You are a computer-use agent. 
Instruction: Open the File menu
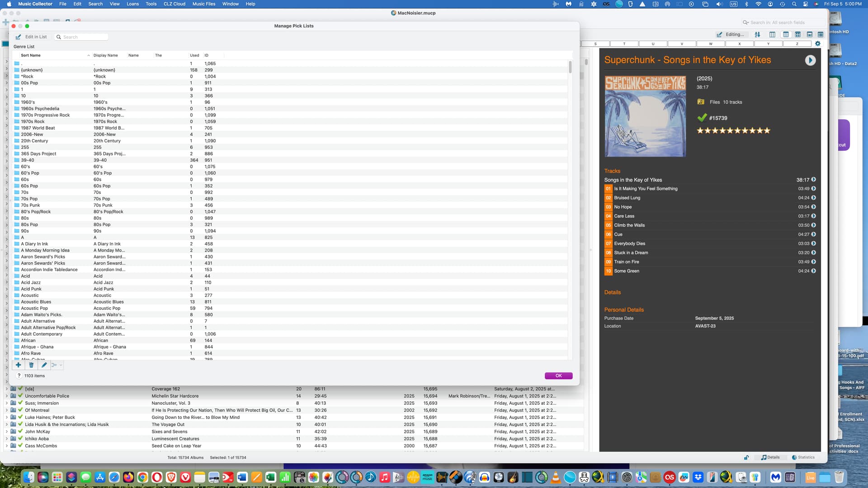(63, 4)
